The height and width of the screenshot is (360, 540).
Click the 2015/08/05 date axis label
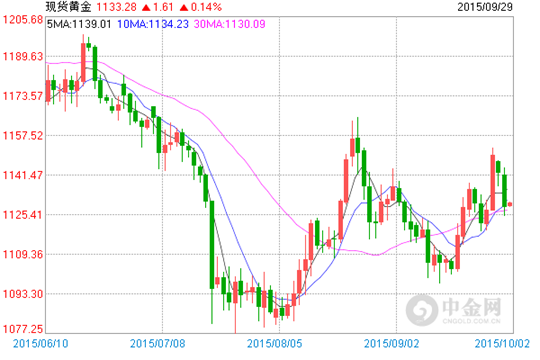click(274, 343)
